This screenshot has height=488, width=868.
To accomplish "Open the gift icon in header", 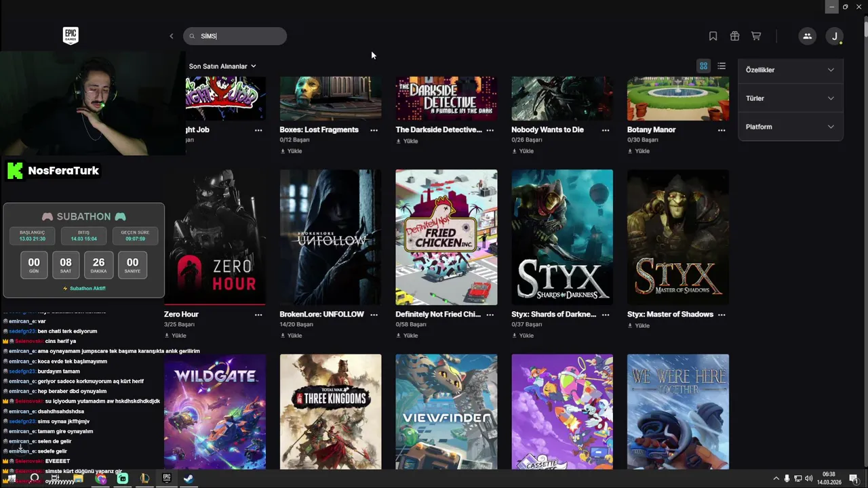I will click(x=734, y=36).
